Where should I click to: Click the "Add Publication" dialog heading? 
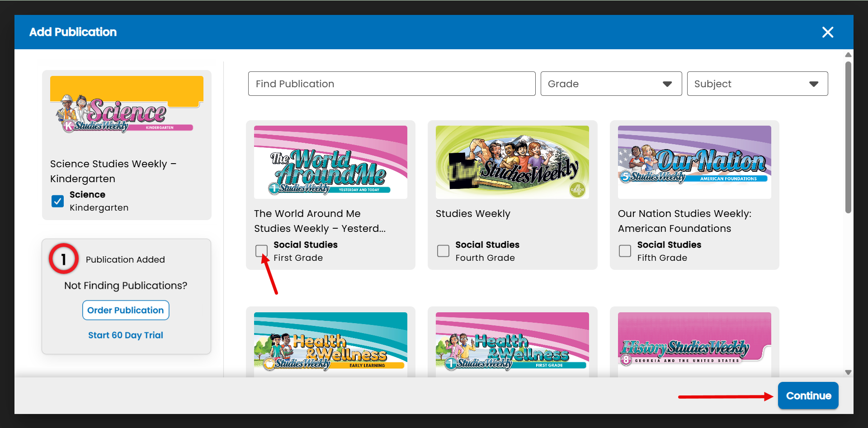73,32
